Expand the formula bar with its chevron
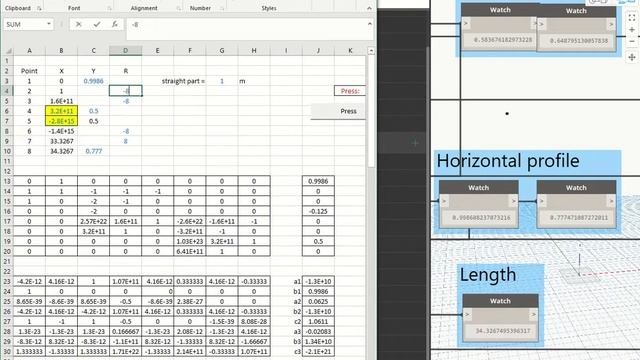The height and width of the screenshot is (360, 640). tap(370, 24)
